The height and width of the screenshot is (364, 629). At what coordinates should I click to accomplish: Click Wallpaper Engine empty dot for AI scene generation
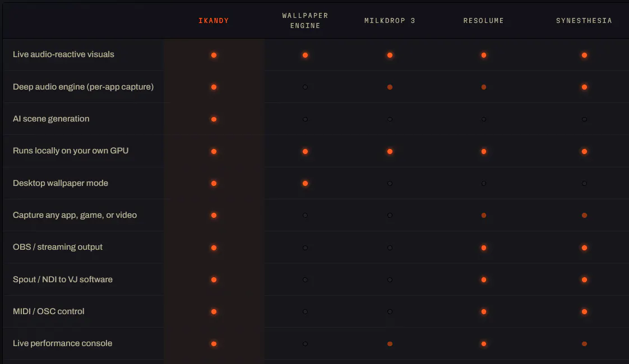tap(306, 119)
